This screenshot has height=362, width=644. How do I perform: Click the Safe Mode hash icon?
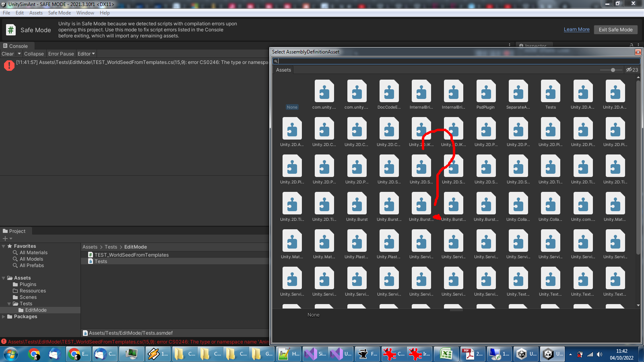pyautogui.click(x=11, y=30)
